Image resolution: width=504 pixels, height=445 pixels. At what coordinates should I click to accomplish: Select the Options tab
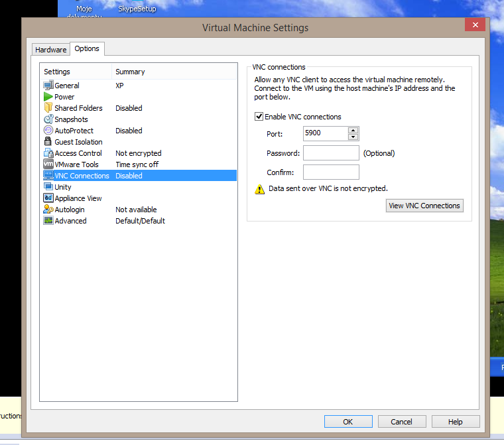point(87,48)
